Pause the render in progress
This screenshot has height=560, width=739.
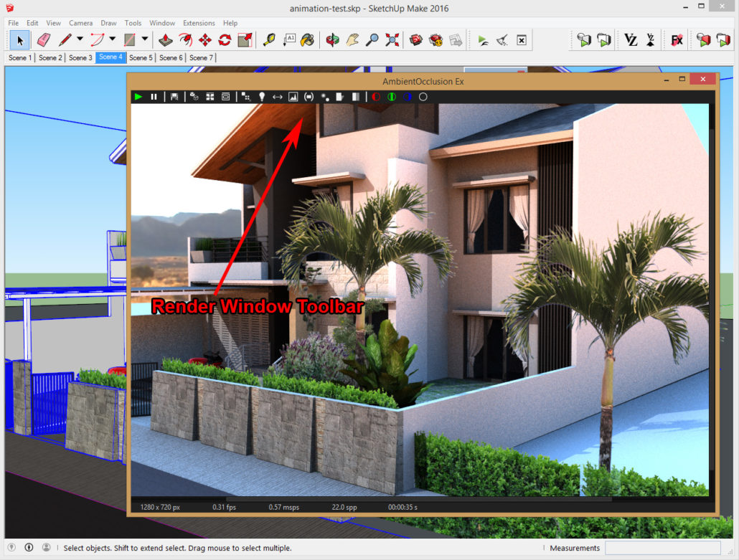[x=154, y=97]
